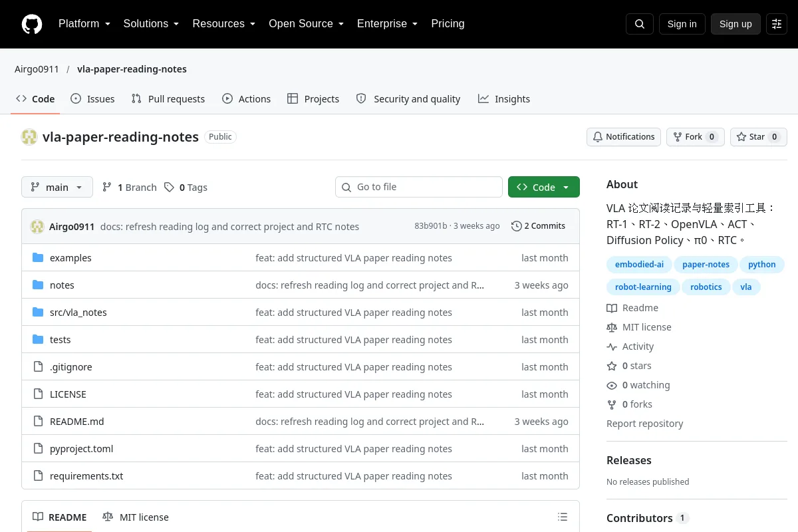Open the Projects tab
The height and width of the screenshot is (532, 798).
pos(313,99)
